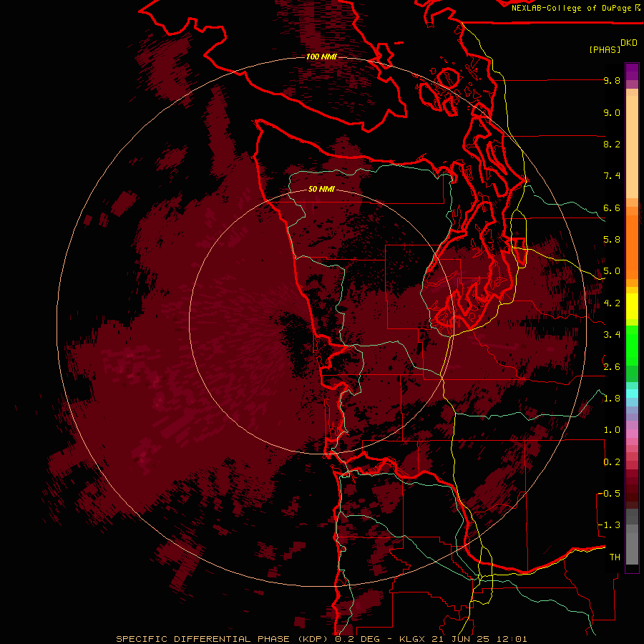This screenshot has width=644, height=644.
Task: Pick the peach segment of the color bar
Action: pyautogui.click(x=632, y=144)
